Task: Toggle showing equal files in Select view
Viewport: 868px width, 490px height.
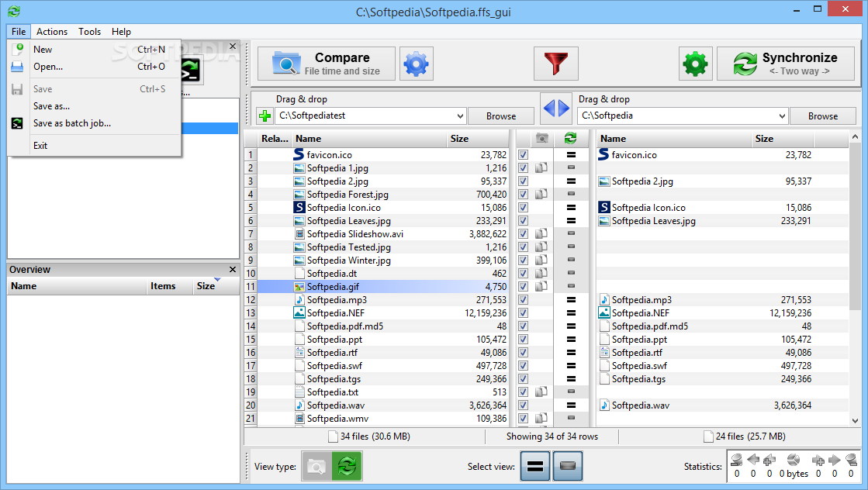Action: [535, 466]
